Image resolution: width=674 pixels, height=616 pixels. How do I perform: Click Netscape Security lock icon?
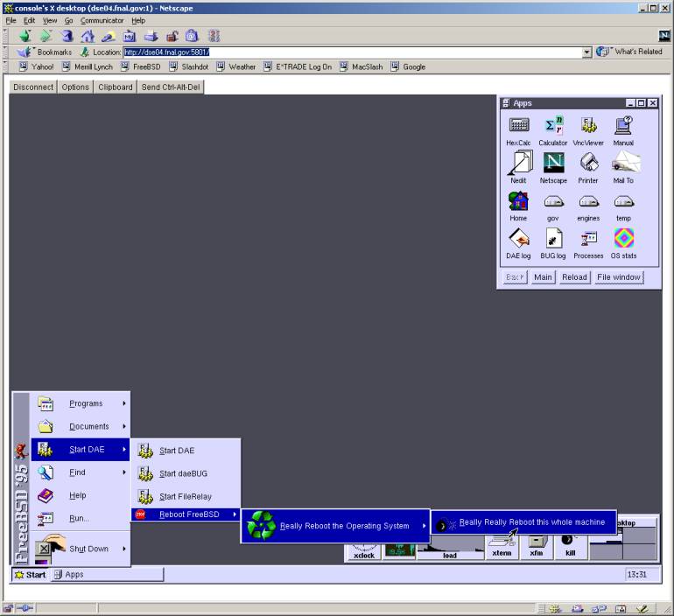pyautogui.click(x=172, y=37)
